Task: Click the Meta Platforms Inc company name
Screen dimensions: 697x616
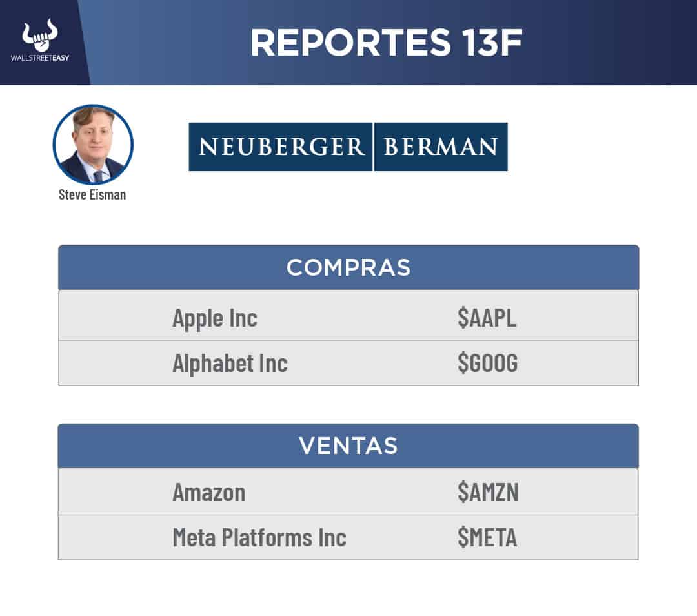Action: point(259,537)
